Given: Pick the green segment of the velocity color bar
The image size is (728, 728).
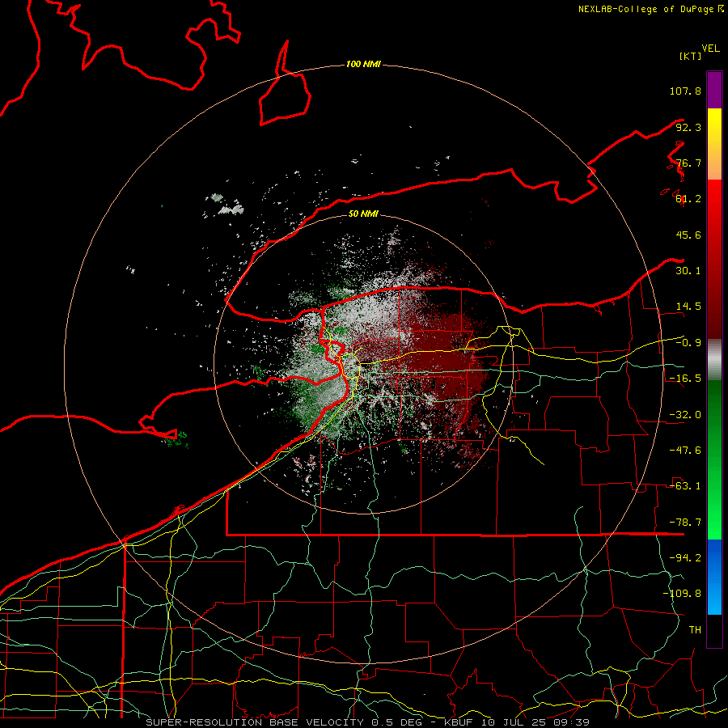Looking at the screenshot, I should (x=714, y=459).
